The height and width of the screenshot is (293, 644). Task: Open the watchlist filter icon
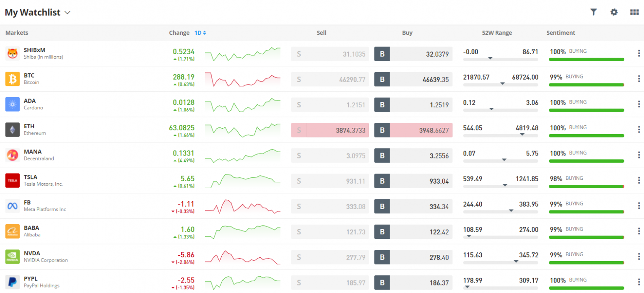point(594,12)
